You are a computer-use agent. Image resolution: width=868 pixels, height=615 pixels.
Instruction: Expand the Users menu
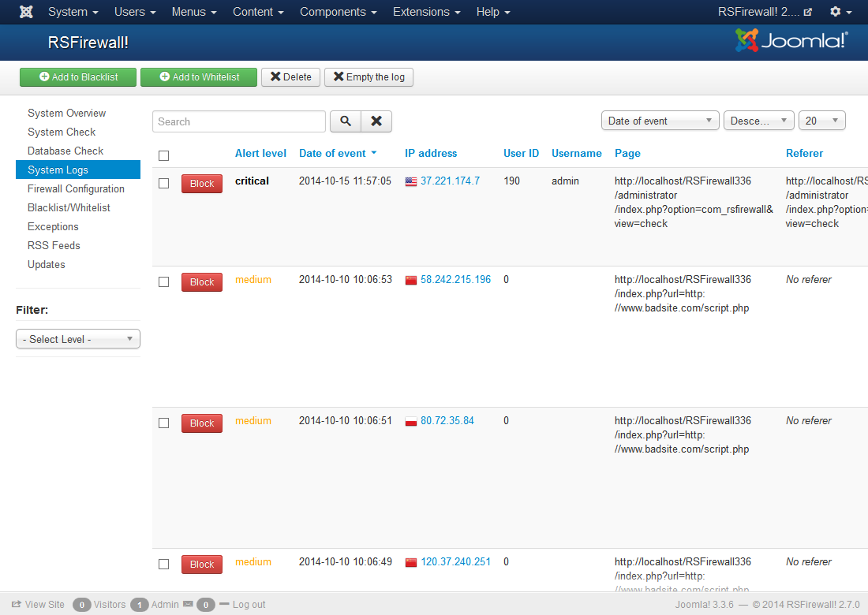135,12
